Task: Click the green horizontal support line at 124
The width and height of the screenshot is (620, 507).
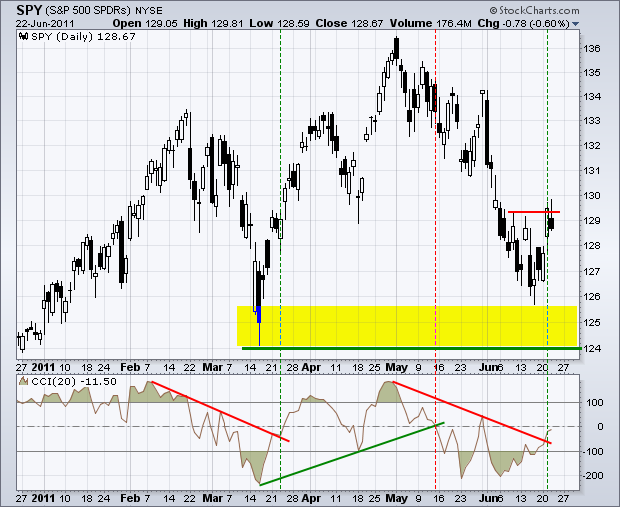Action: [x=411, y=348]
